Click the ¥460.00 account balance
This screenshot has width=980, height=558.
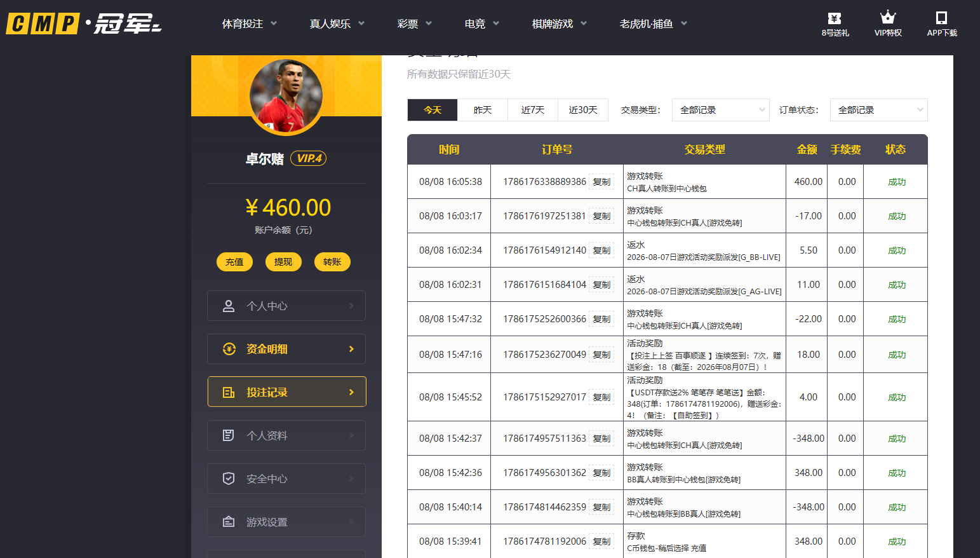288,208
